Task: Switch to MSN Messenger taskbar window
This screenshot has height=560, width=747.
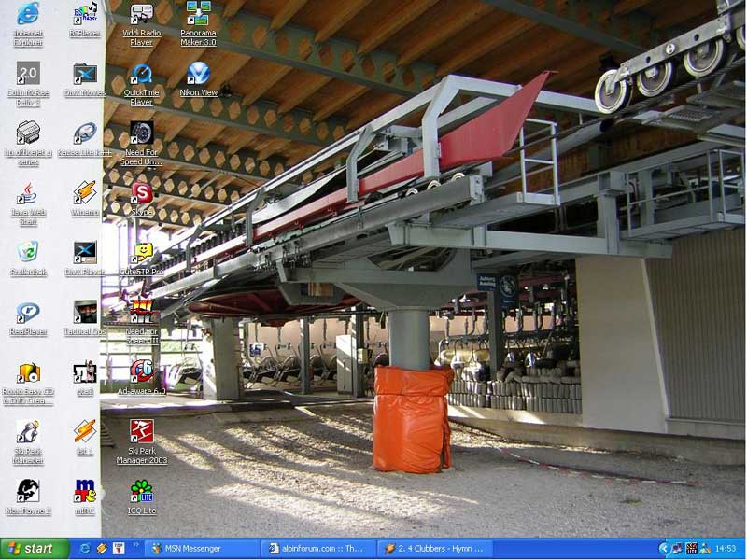Action: click(203, 549)
